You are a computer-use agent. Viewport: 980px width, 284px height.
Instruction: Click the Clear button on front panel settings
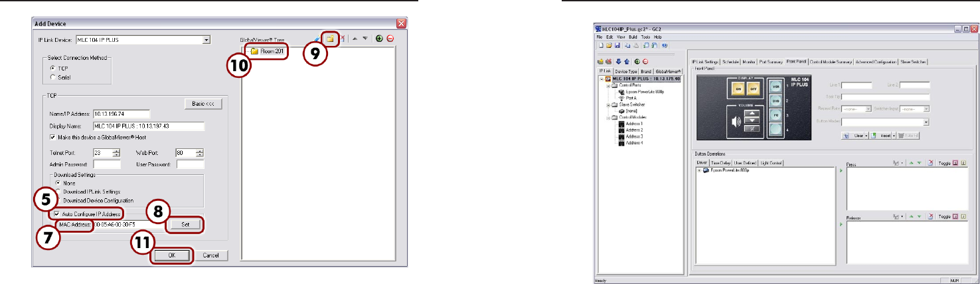tap(855, 135)
